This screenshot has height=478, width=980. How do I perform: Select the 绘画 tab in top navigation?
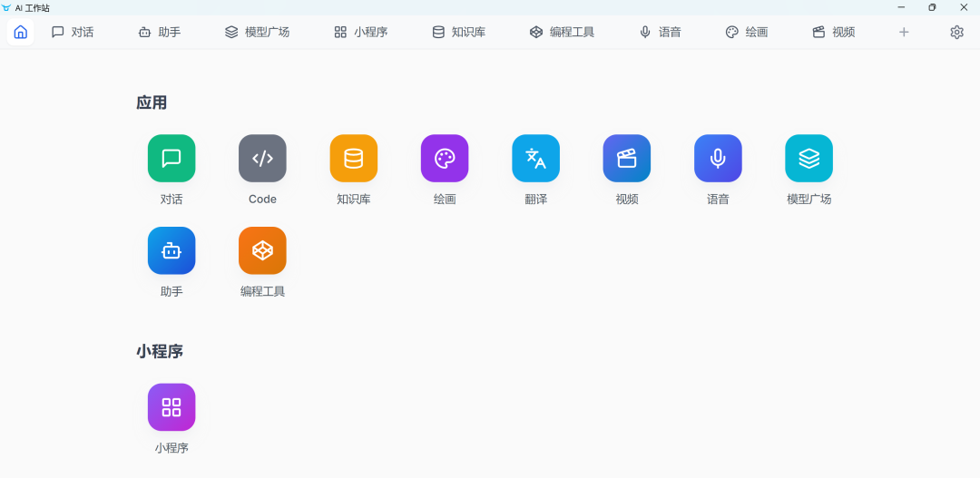point(746,32)
